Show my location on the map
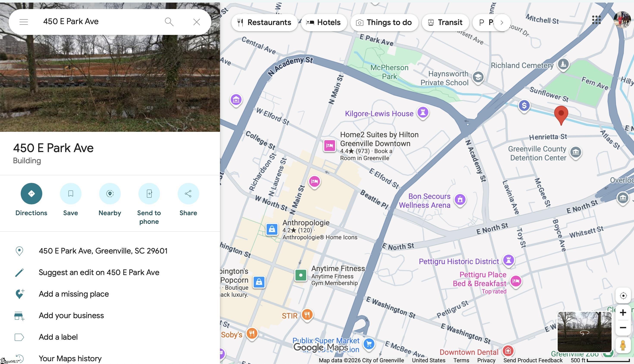The width and height of the screenshot is (634, 364). (x=623, y=296)
